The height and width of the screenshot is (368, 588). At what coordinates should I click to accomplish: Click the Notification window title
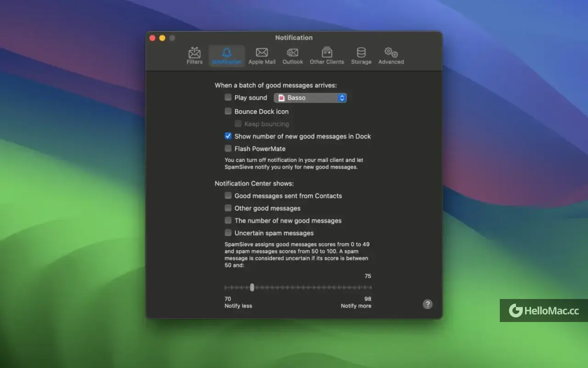[294, 38]
